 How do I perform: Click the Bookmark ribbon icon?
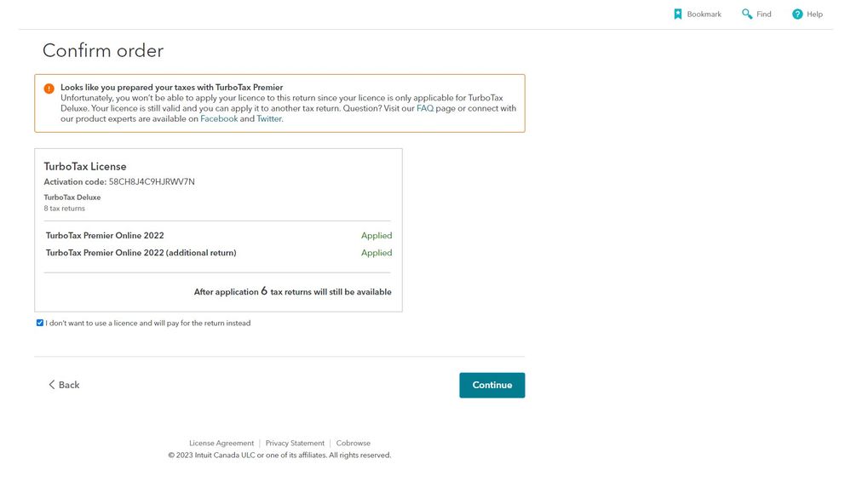pos(677,14)
